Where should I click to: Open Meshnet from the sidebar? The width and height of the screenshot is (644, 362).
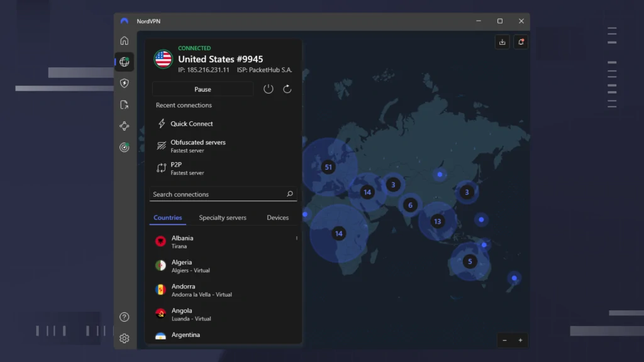[x=124, y=126]
